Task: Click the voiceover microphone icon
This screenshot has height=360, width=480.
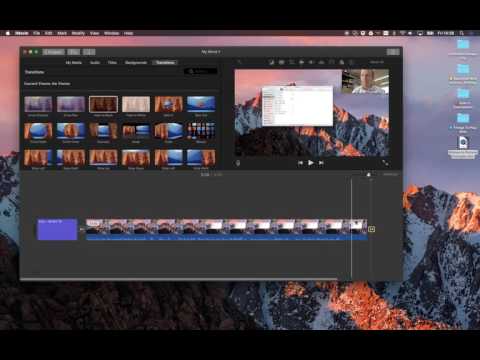Action: pos(238,163)
